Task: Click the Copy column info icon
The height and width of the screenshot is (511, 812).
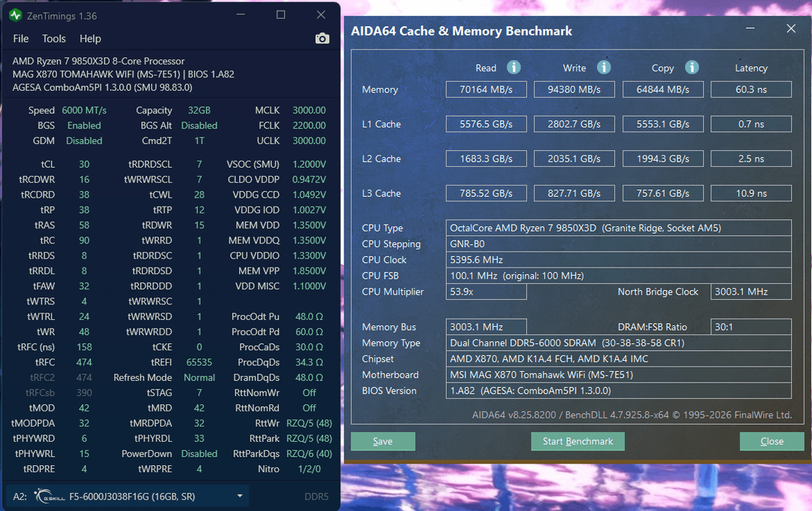Action: [x=692, y=68]
